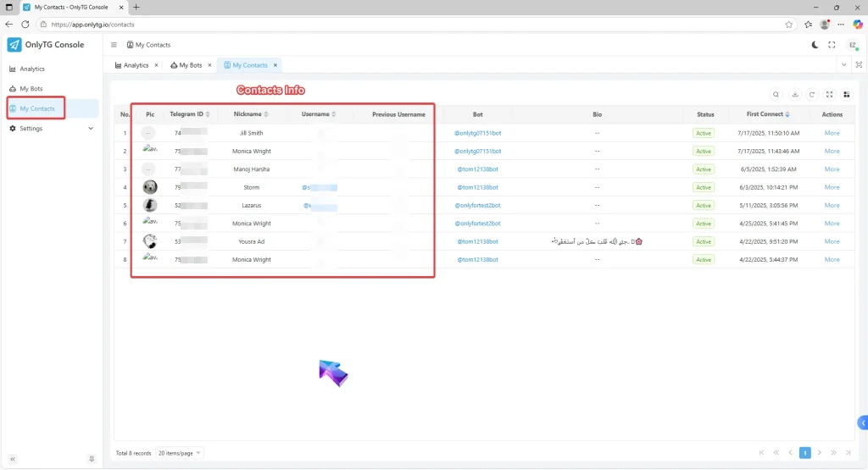Open the table search icon
The width and height of the screenshot is (868, 470).
pos(776,95)
